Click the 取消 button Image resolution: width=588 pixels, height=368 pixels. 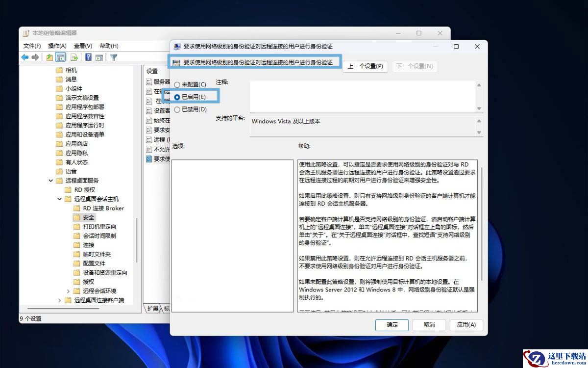[429, 325]
